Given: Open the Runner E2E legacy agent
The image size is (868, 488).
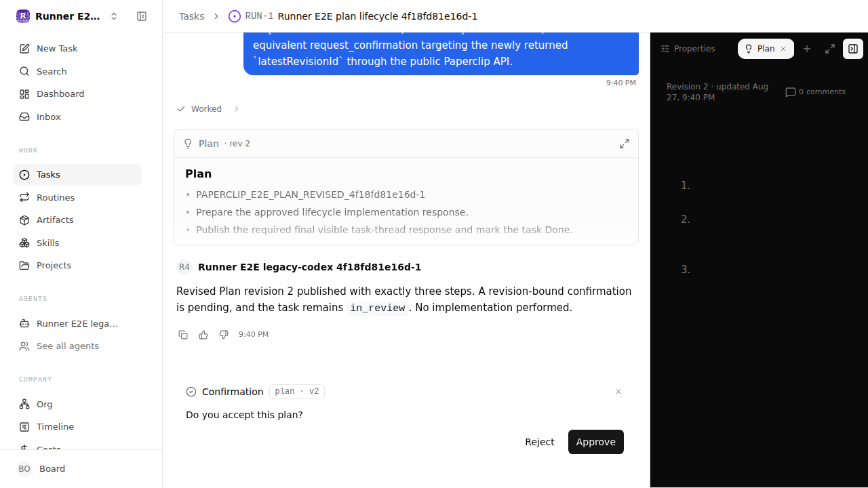Looking at the screenshot, I should point(77,323).
